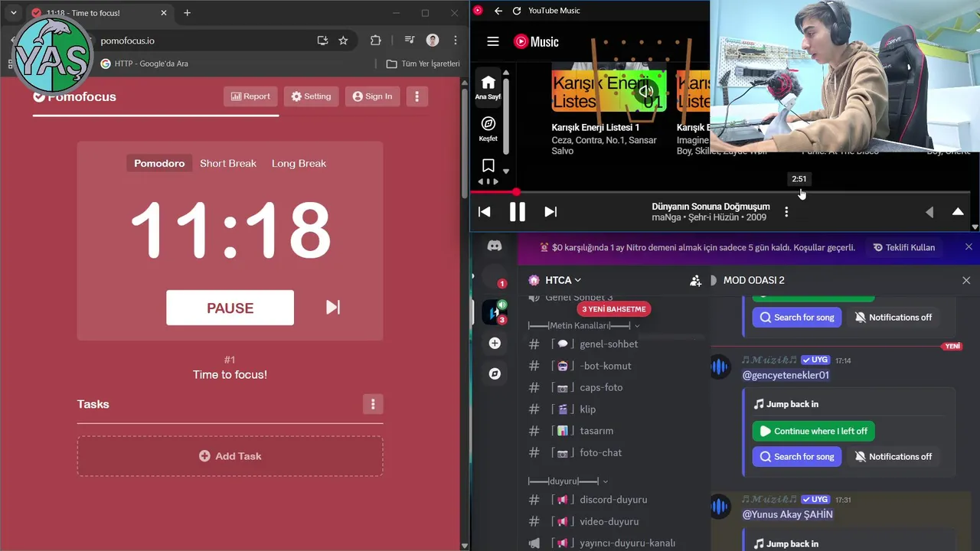Install app icon in address bar
Screen dimensions: 980x551
322,41
